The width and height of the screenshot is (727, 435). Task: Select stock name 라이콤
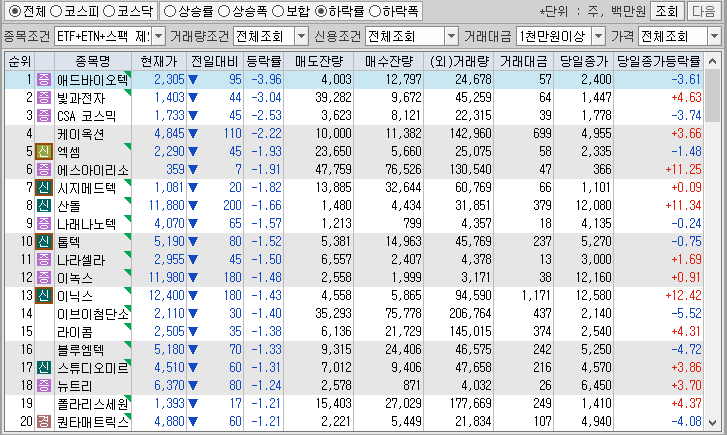click(75, 332)
